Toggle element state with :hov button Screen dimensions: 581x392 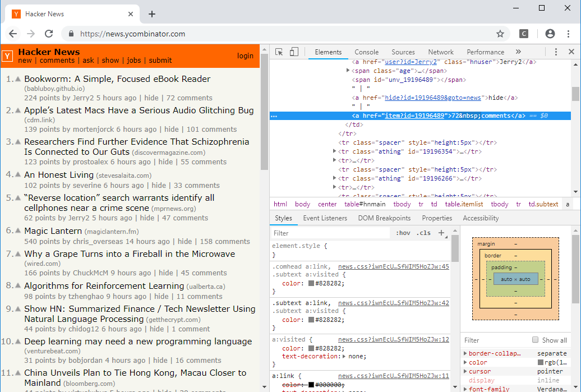(x=402, y=232)
